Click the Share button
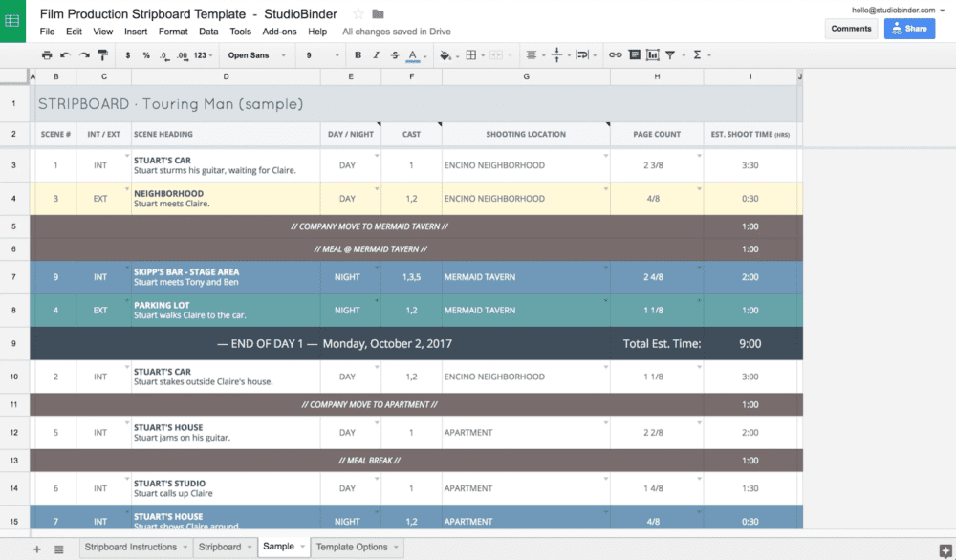Screen dimensions: 956x560 tap(908, 29)
